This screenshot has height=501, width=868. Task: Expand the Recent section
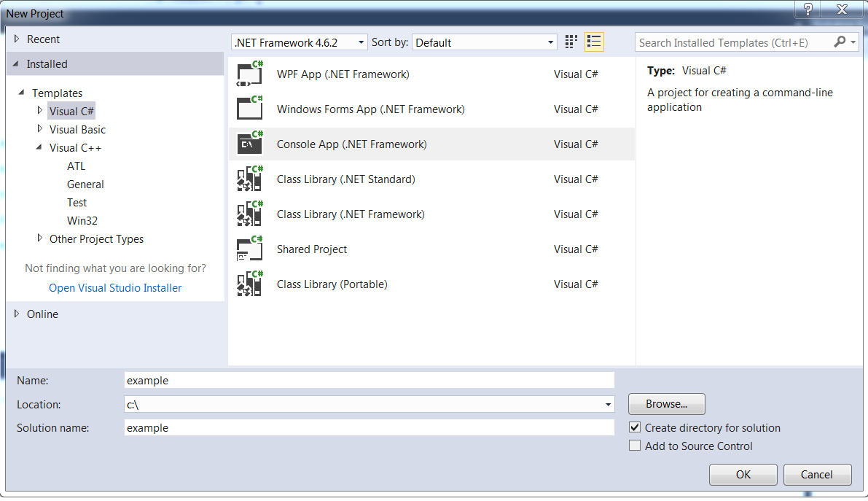[17, 39]
